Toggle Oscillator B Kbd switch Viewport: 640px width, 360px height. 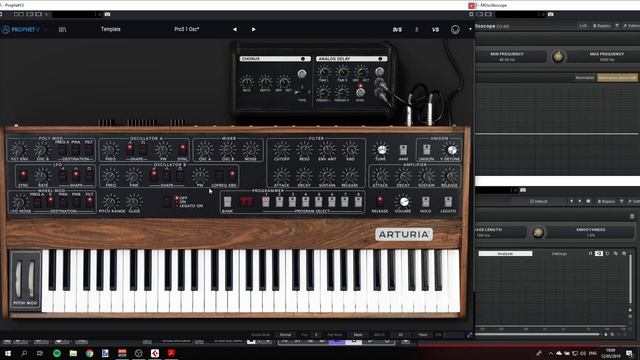(232, 176)
